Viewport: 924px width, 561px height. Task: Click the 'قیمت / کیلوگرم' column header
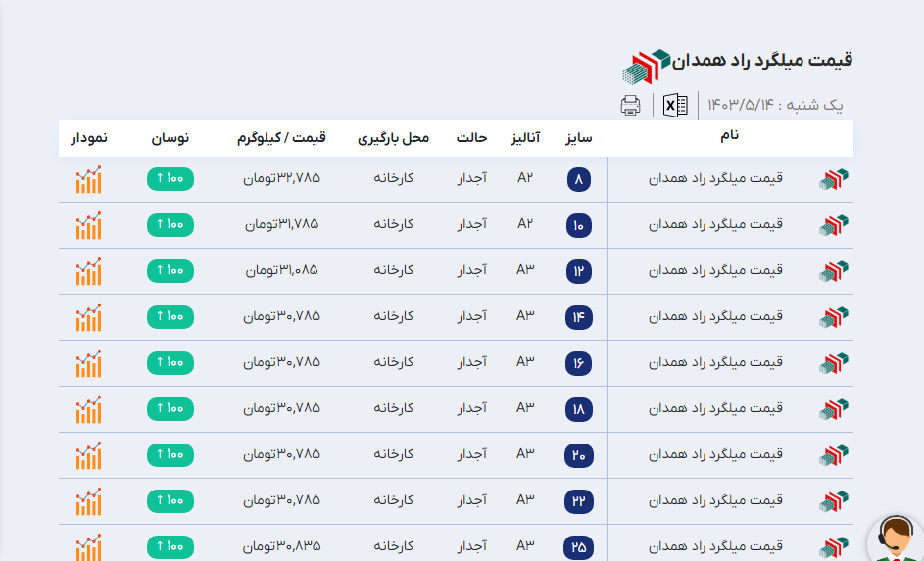click(281, 139)
